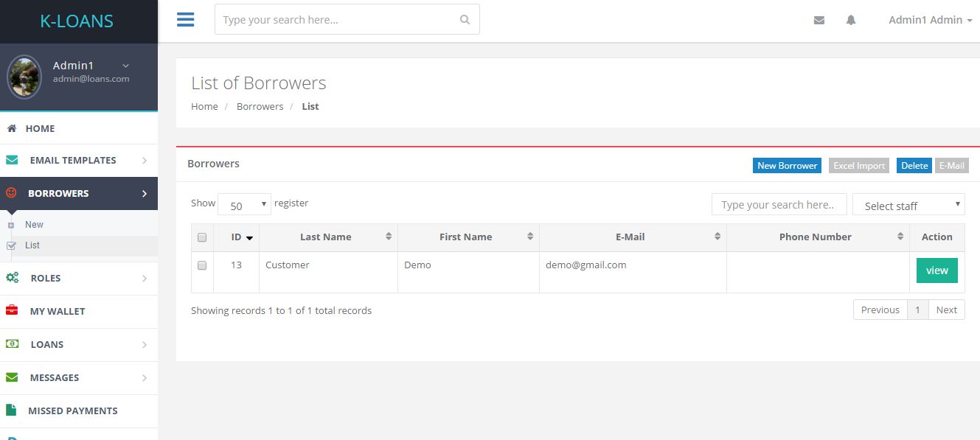Follow the Home breadcrumb link

tap(204, 106)
